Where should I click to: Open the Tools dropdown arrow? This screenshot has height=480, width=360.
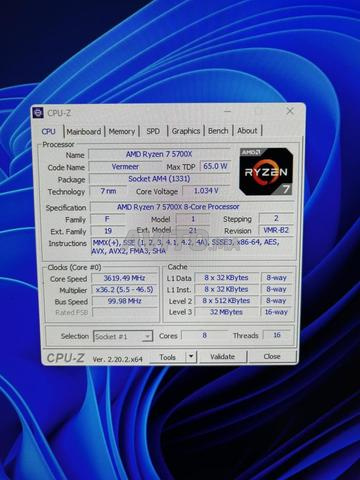(x=191, y=356)
